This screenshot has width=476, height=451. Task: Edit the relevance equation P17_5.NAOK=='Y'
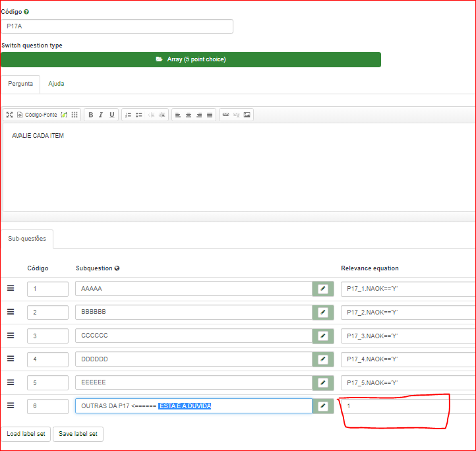[x=408, y=382]
